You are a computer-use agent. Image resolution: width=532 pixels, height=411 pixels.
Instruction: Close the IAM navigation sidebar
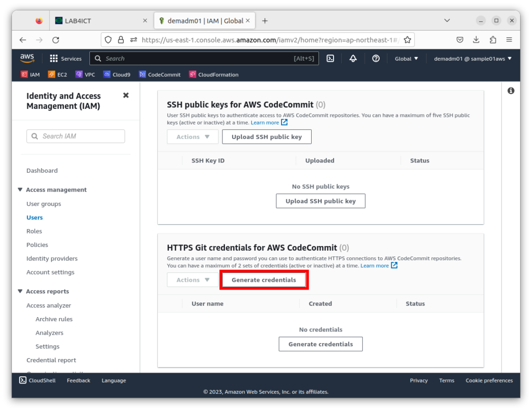coord(126,95)
